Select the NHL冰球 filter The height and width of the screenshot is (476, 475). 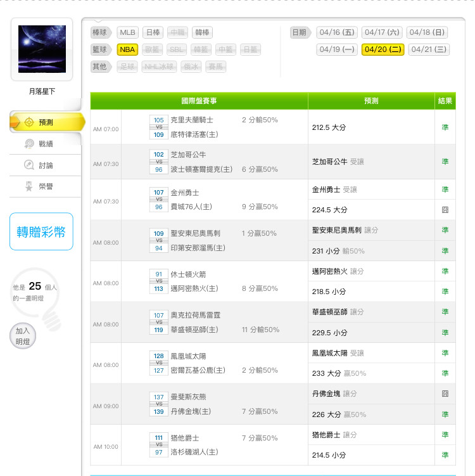click(159, 67)
